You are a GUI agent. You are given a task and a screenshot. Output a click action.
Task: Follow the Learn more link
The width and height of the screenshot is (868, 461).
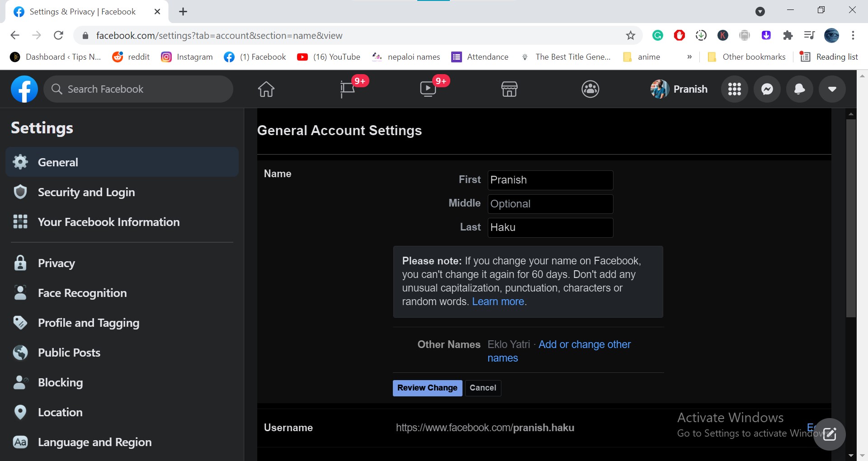point(498,301)
